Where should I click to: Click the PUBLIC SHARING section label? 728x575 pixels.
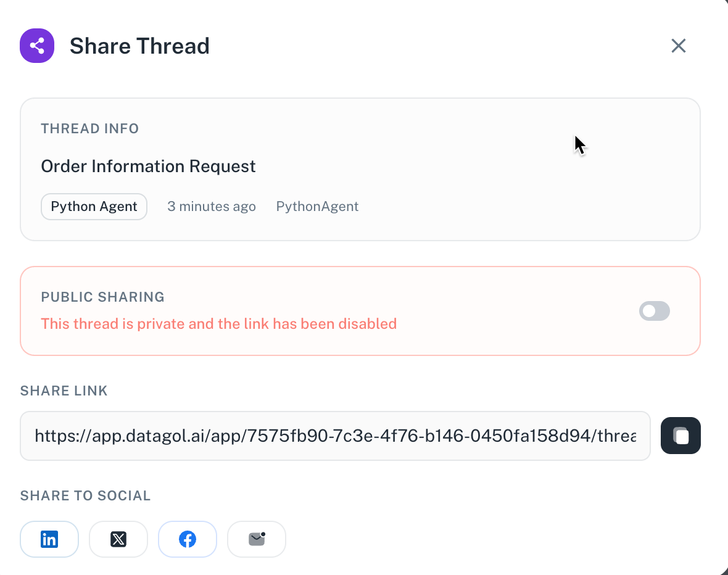[x=102, y=297]
